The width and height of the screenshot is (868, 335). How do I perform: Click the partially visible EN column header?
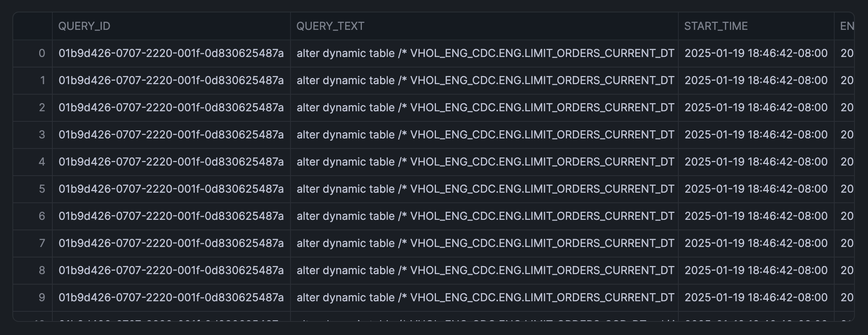(847, 26)
